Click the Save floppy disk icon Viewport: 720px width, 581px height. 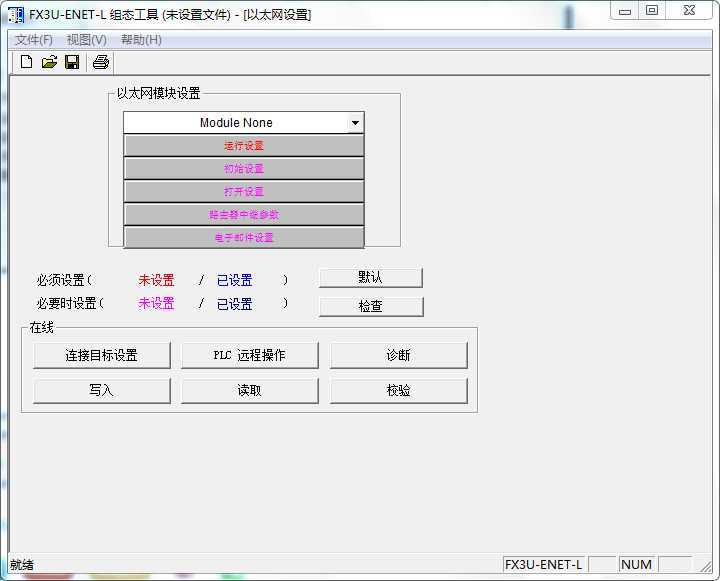click(x=72, y=62)
